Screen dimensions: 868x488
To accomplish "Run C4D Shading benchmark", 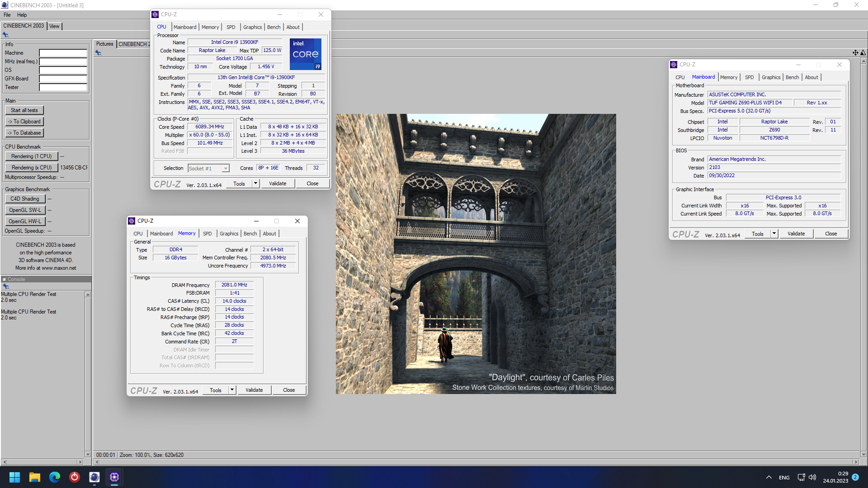I will 25,199.
